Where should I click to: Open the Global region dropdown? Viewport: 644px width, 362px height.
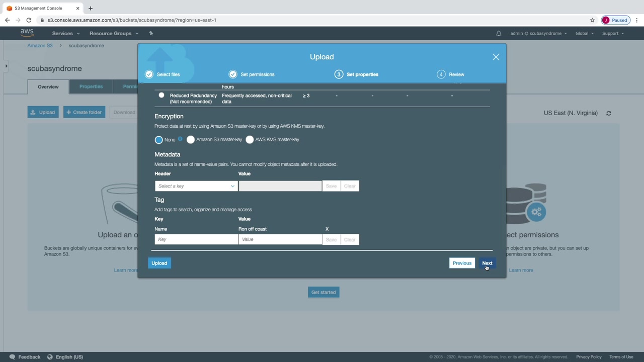585,33
